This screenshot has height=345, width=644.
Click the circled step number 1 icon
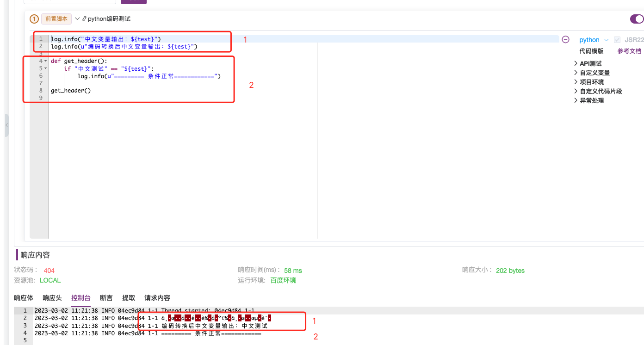coord(34,19)
